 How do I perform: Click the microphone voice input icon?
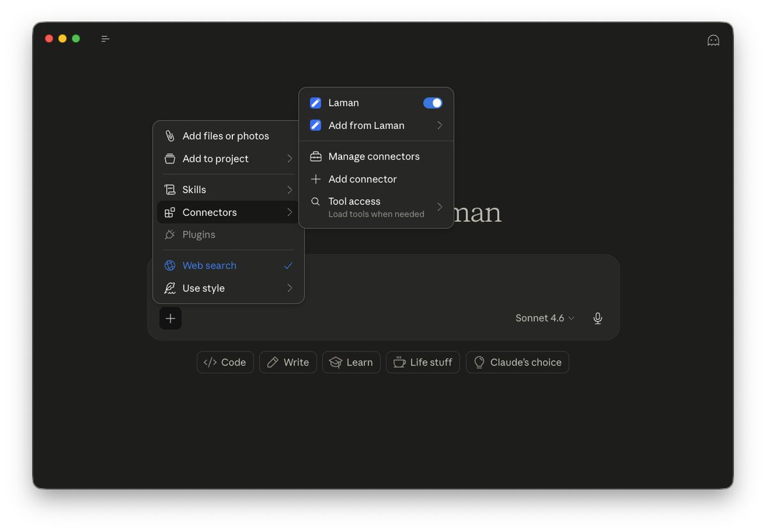(x=597, y=318)
